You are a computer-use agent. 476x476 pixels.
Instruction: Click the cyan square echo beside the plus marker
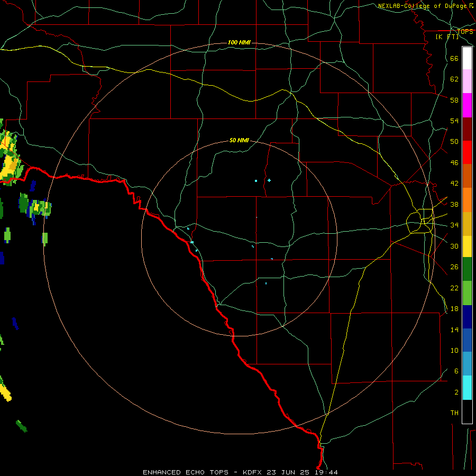tap(256, 181)
